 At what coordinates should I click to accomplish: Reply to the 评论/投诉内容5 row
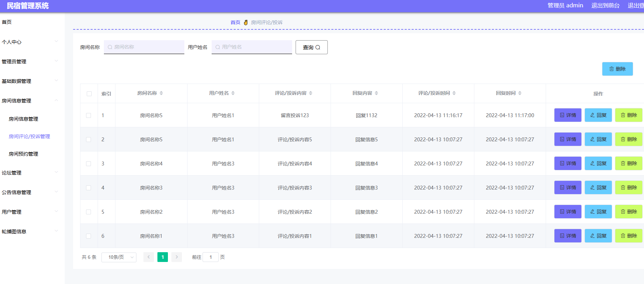point(598,139)
